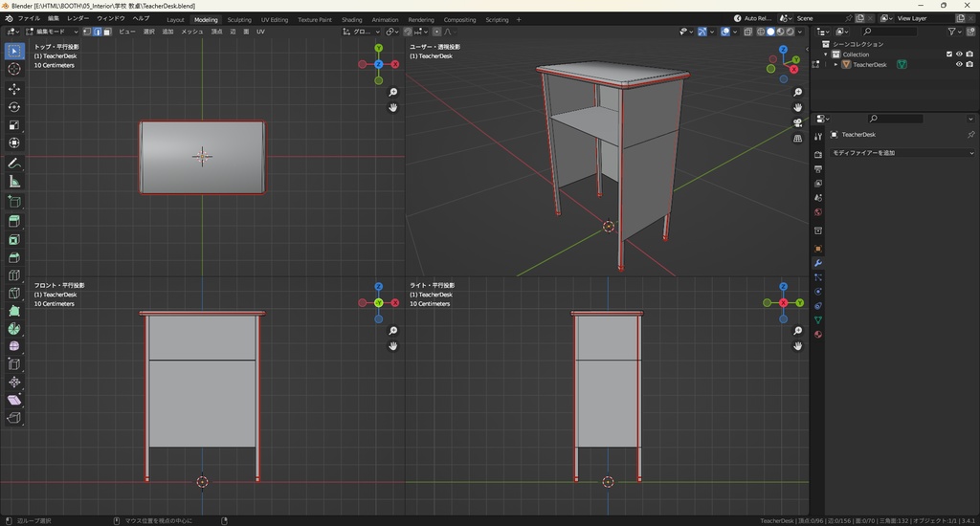Toggle X-ray display in viewport header

pos(747,32)
